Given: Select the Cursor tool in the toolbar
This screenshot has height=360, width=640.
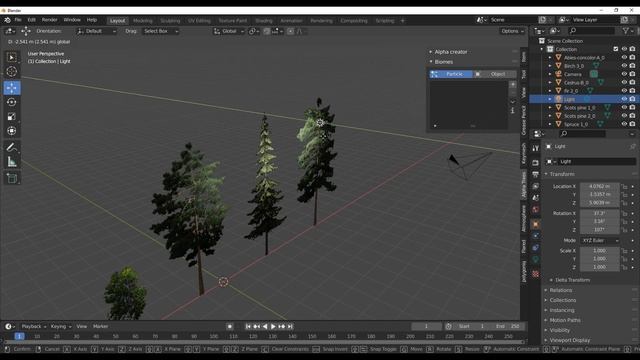Looking at the screenshot, I should [11, 71].
